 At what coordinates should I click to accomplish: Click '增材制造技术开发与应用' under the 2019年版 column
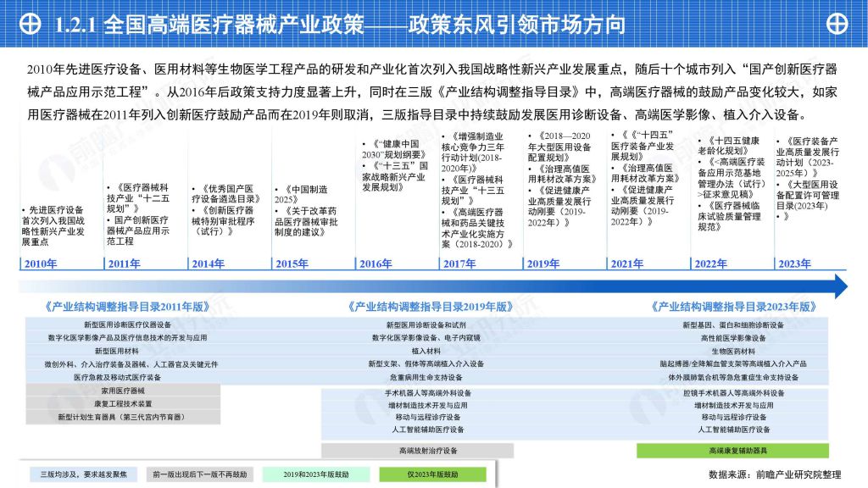(x=428, y=405)
